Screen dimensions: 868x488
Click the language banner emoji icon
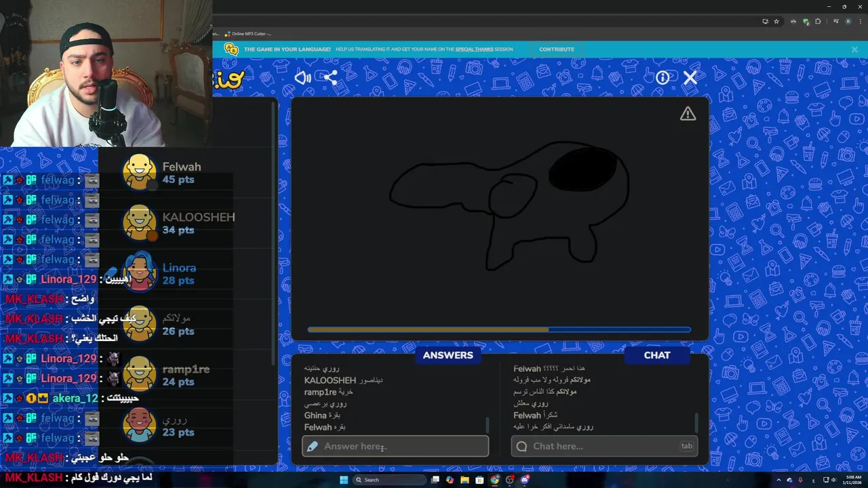[x=231, y=49]
